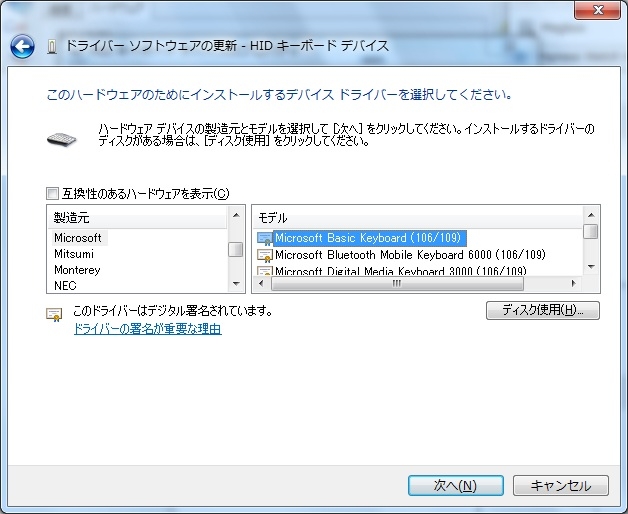Select Microsoft Basic Keyboard (106/109) model

(368, 238)
